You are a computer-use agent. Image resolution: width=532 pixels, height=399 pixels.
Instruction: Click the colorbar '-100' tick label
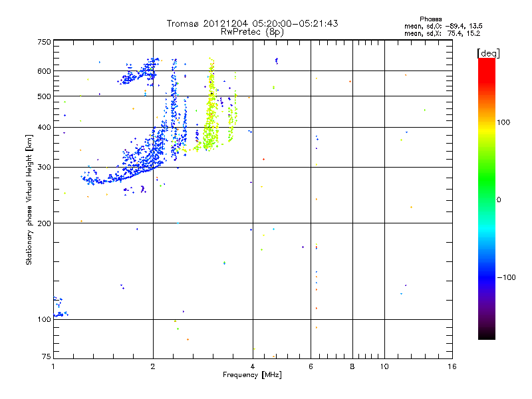coord(506,277)
